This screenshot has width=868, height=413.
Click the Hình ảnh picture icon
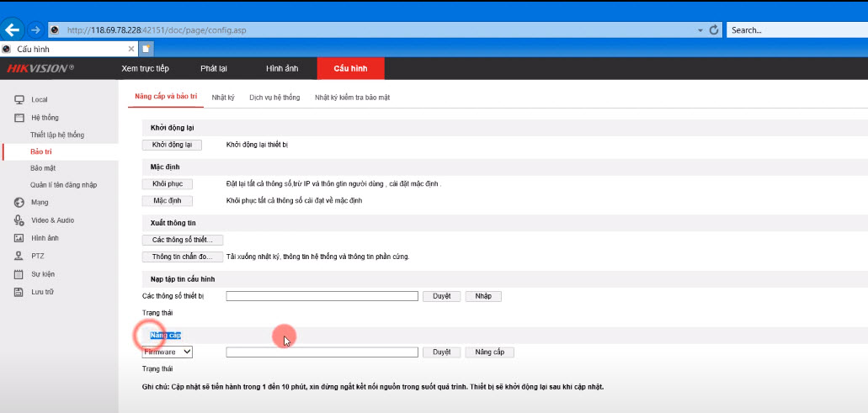tap(19, 238)
